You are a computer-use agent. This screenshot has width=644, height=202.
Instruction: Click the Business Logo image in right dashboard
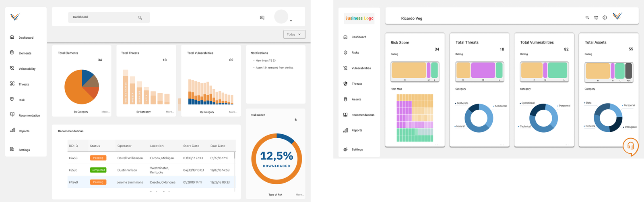click(359, 18)
